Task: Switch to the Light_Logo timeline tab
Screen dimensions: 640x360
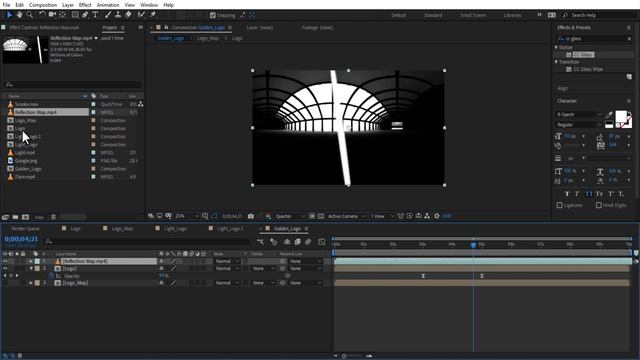Action: tap(175, 229)
